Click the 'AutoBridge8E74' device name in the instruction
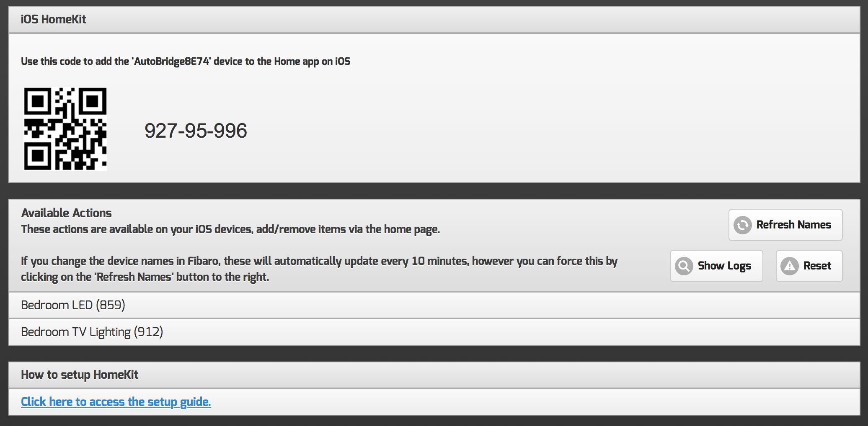The width and height of the screenshot is (868, 426). pyautogui.click(x=171, y=62)
